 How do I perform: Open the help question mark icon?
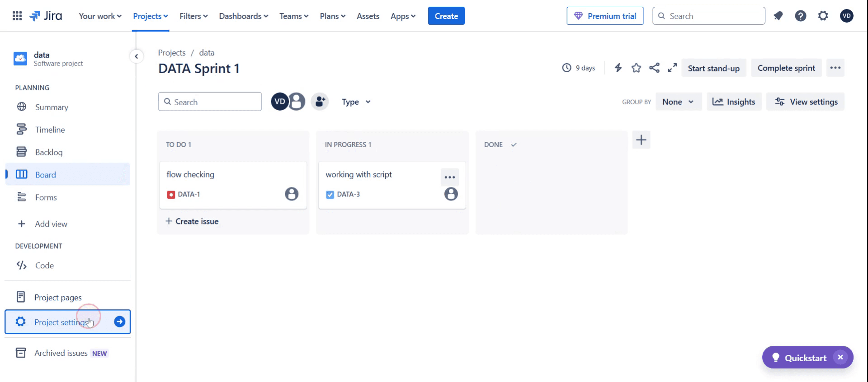click(x=801, y=16)
